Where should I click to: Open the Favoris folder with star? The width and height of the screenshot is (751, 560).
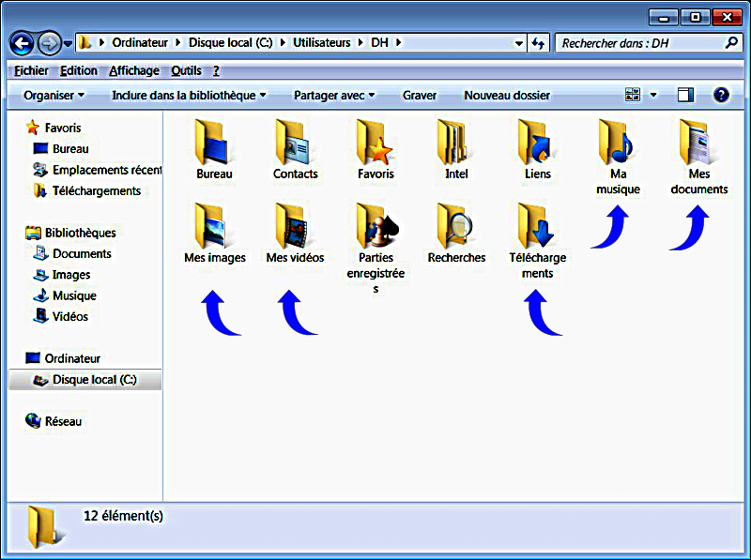click(x=375, y=143)
